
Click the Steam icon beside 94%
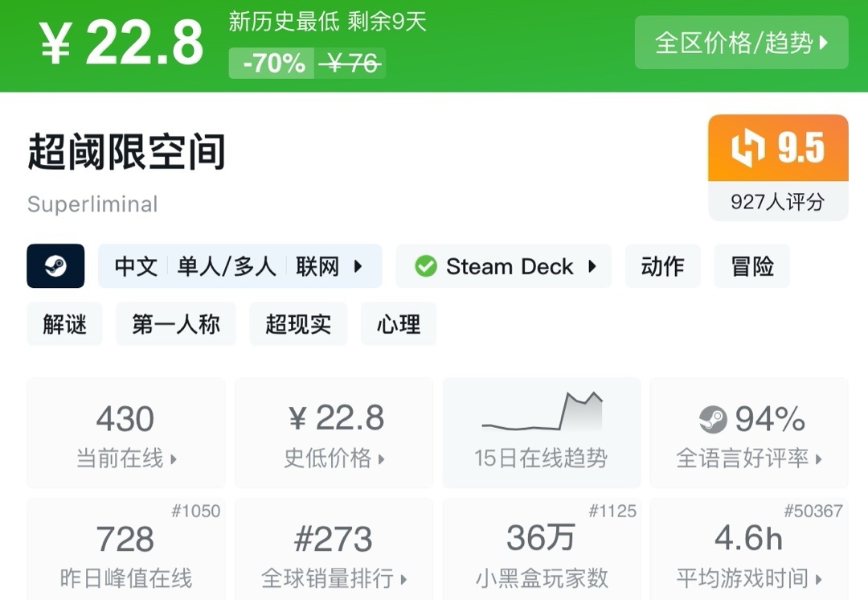pyautogui.click(x=712, y=419)
